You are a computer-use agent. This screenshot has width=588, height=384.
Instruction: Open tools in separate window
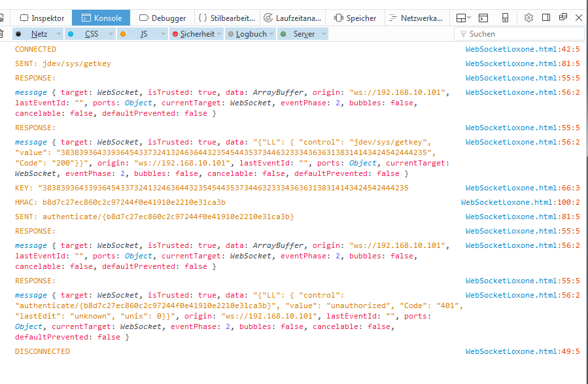coord(562,18)
